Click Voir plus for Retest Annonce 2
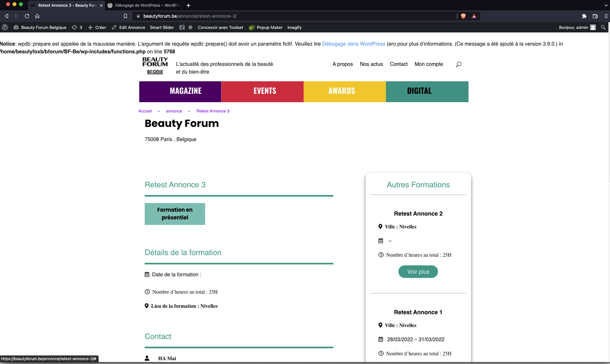This screenshot has height=364, width=610. [418, 272]
